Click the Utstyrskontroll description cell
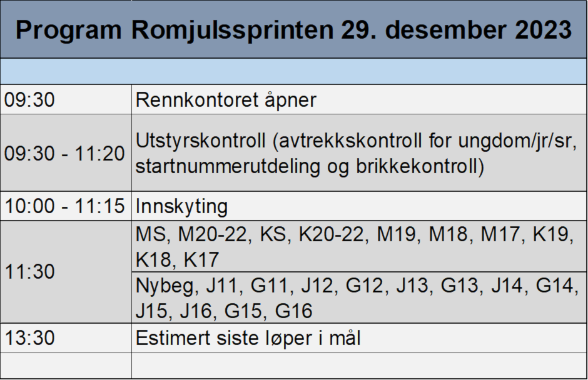 pos(359,154)
